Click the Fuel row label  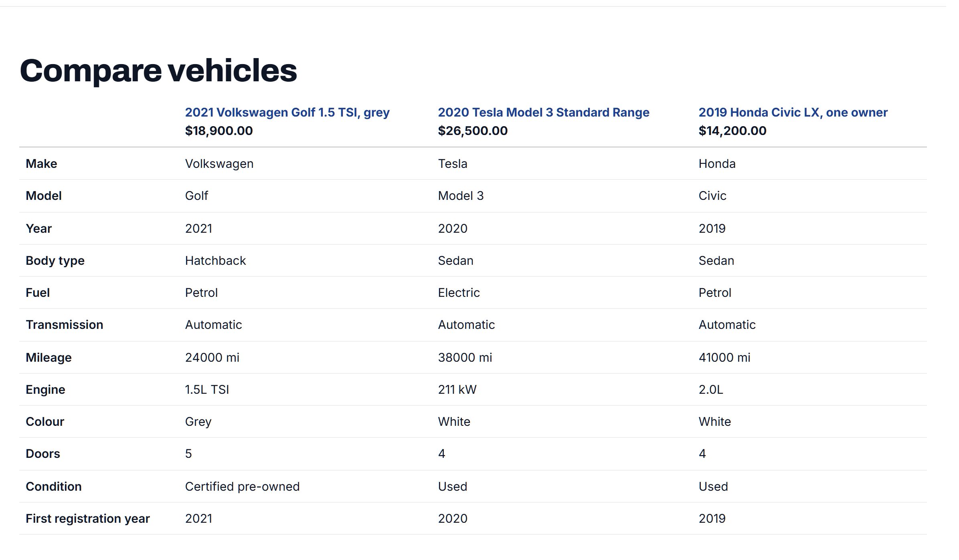(x=38, y=293)
